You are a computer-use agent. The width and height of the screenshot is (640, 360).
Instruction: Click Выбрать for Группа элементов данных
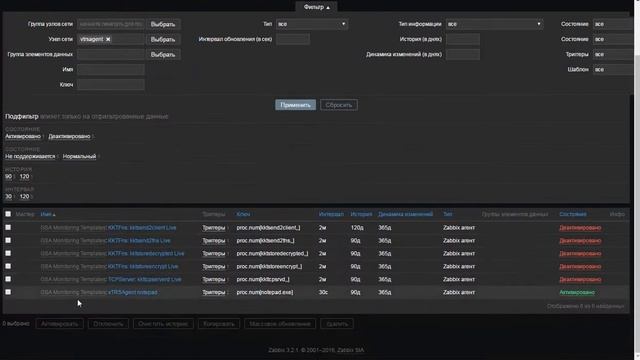(163, 54)
